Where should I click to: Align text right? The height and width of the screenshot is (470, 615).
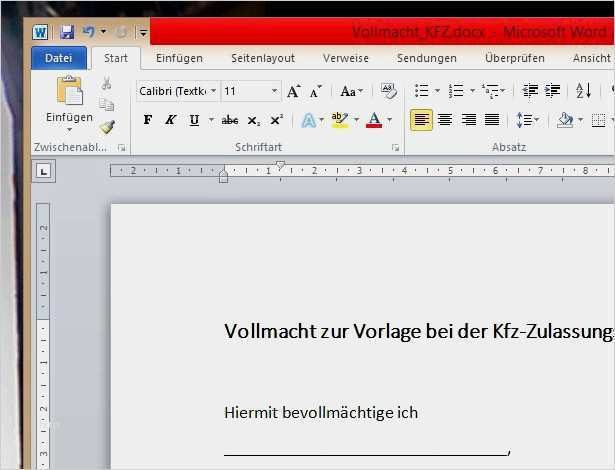click(x=469, y=120)
